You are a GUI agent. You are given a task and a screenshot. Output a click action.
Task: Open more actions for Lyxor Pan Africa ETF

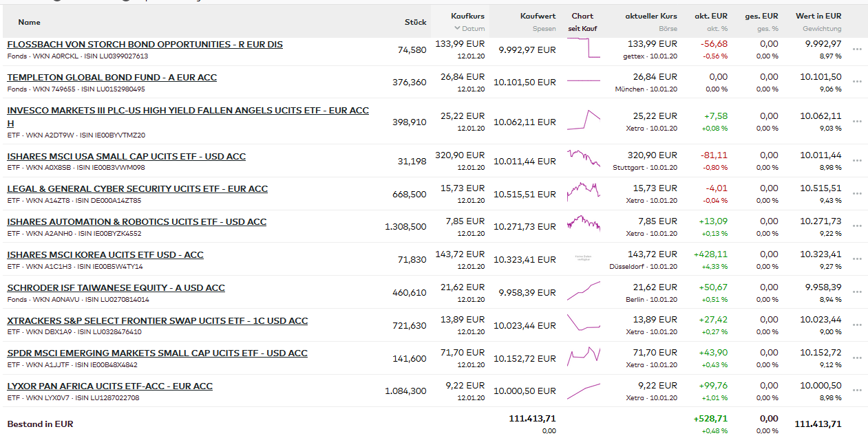click(857, 391)
